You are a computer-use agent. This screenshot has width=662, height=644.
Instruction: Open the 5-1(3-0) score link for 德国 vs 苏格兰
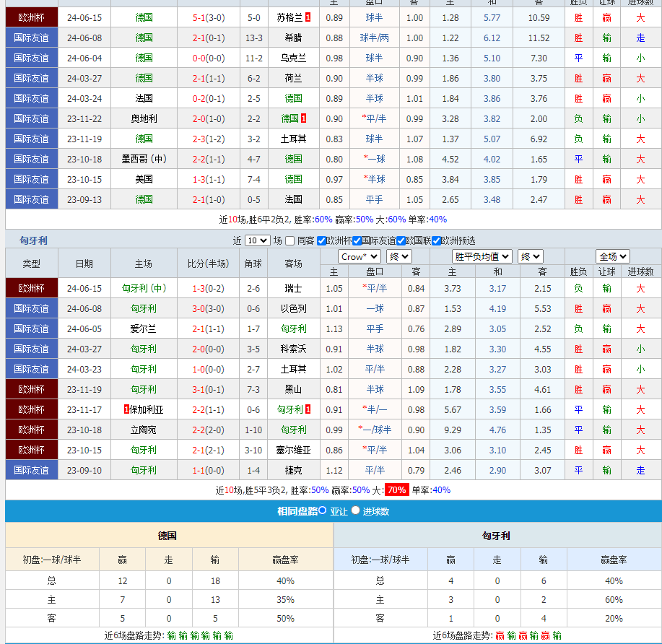coord(209,17)
